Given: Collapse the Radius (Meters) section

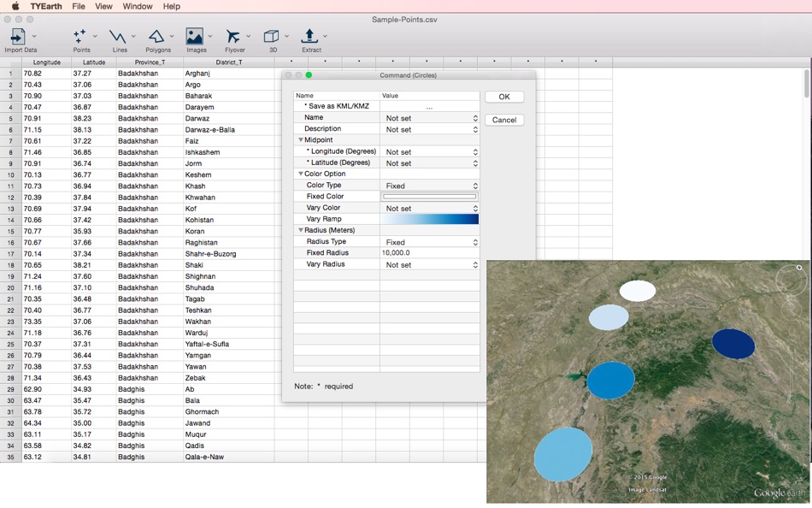Looking at the screenshot, I should (301, 231).
